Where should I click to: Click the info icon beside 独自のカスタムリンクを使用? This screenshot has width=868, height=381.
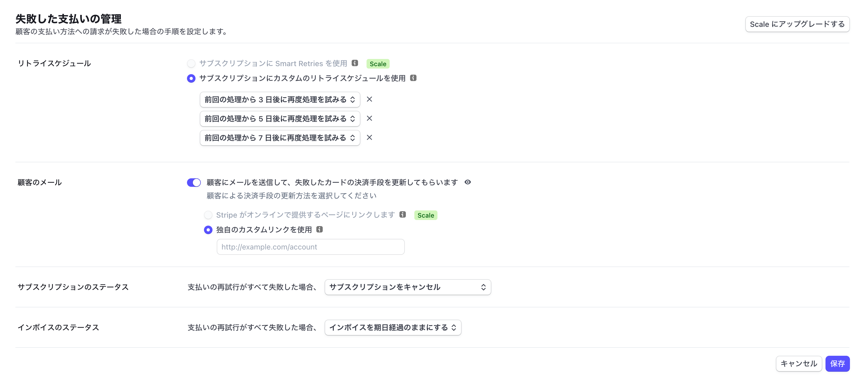pyautogui.click(x=320, y=230)
